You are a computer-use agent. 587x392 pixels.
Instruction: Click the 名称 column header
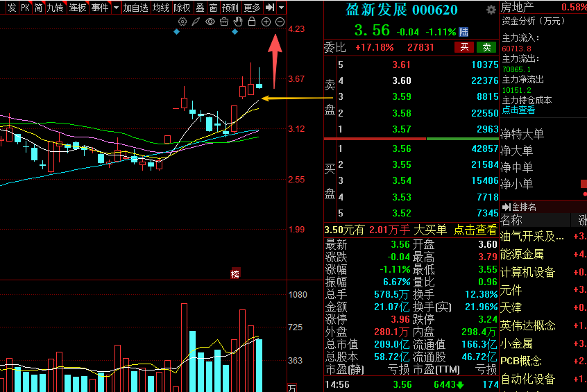point(511,220)
